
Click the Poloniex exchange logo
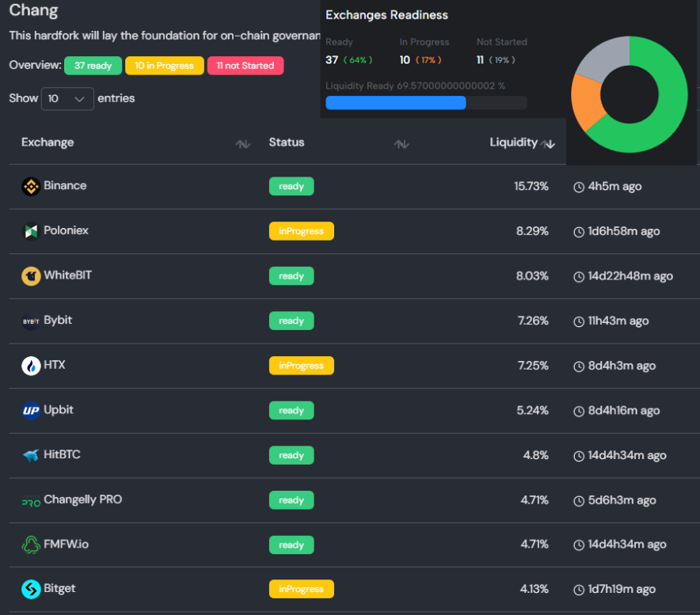31,231
